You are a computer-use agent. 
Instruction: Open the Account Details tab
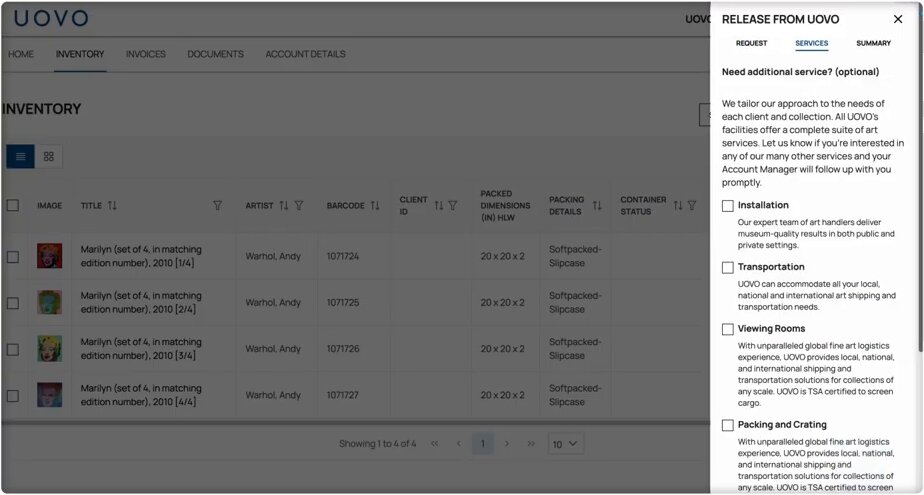pyautogui.click(x=305, y=54)
